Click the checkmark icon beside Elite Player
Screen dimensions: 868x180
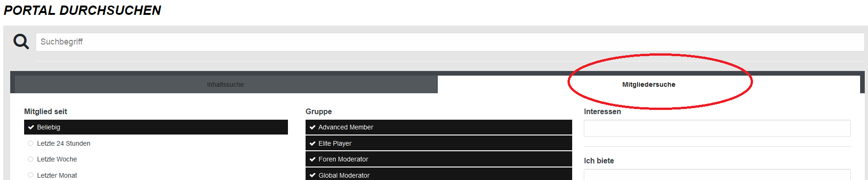point(313,143)
